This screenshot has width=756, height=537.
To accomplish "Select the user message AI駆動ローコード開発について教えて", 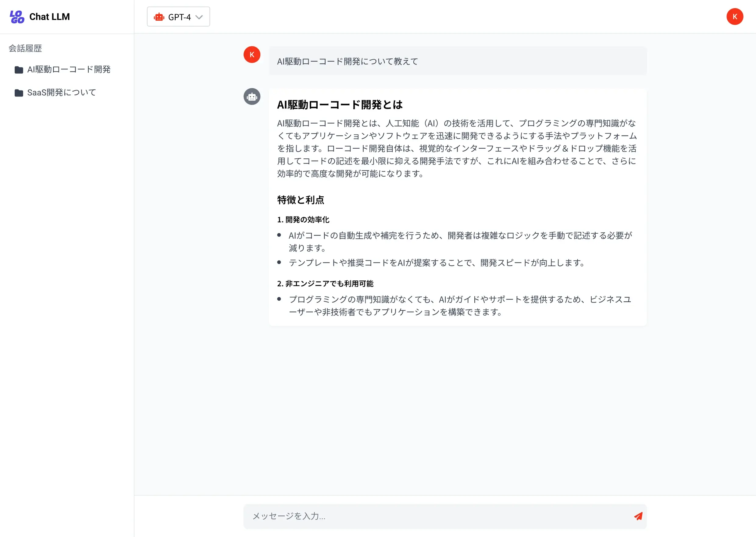I will (x=348, y=61).
